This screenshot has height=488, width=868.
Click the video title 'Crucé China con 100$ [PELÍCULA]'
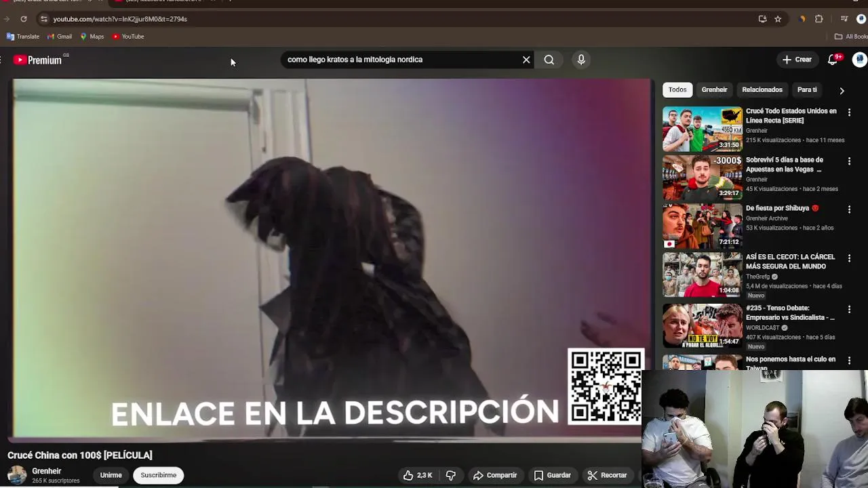[x=80, y=455]
